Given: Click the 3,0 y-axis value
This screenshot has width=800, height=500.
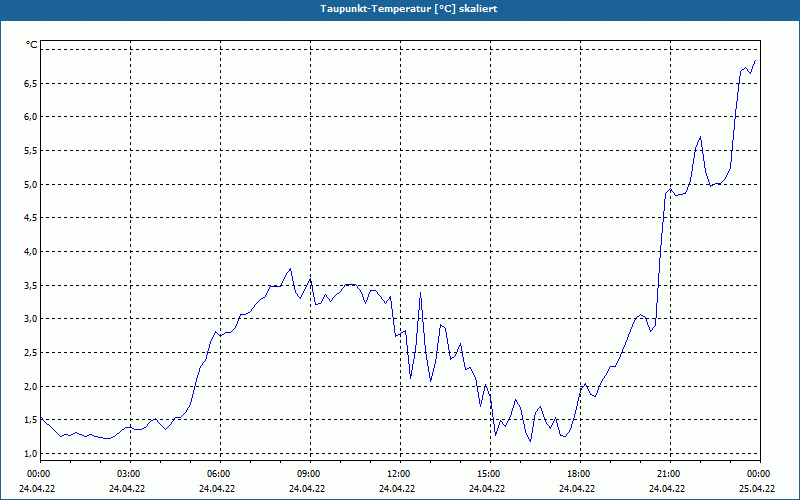Looking at the screenshot, I should pyautogui.click(x=31, y=319).
